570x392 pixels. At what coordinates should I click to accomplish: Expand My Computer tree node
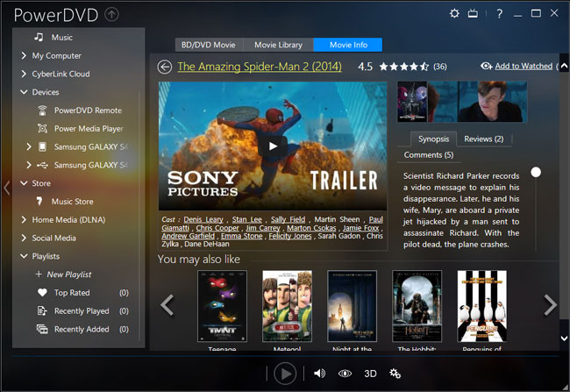click(24, 55)
